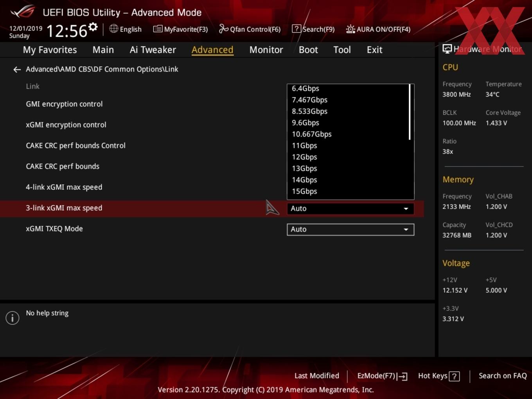Select the Advanced tab
The width and height of the screenshot is (532, 399).
click(x=212, y=50)
